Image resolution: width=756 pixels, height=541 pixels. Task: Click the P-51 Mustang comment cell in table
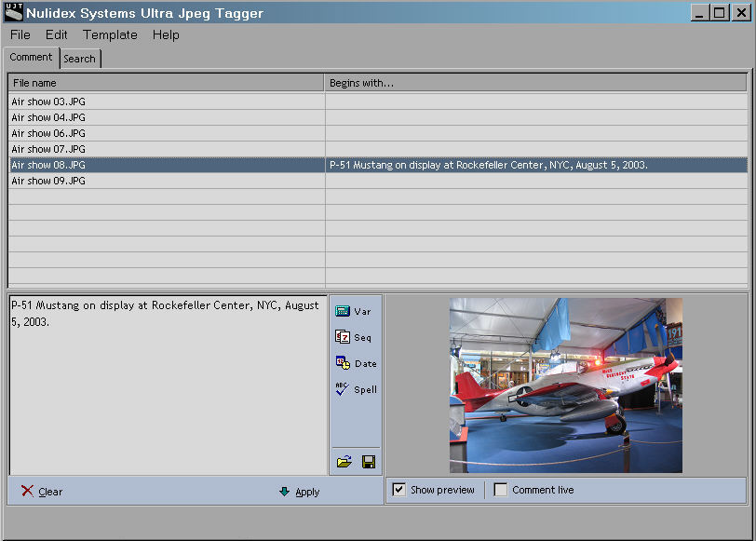click(536, 165)
